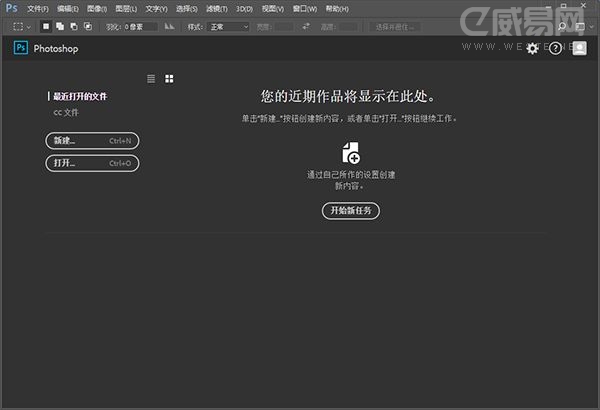Enable Add to Selection mode
The image size is (600, 410).
click(60, 27)
